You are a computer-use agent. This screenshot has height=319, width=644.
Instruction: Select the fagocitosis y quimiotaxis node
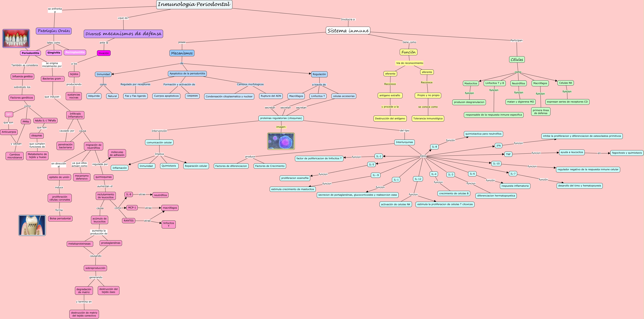click(627, 153)
